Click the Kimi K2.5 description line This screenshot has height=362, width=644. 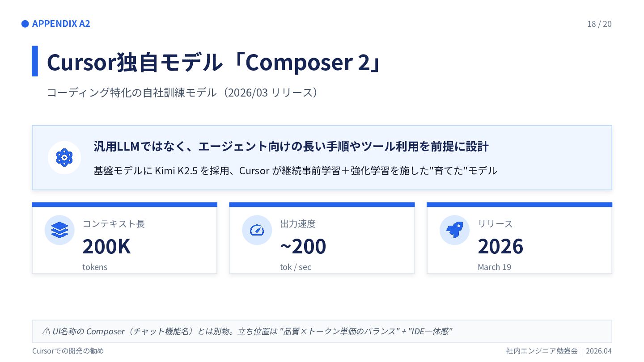click(295, 170)
